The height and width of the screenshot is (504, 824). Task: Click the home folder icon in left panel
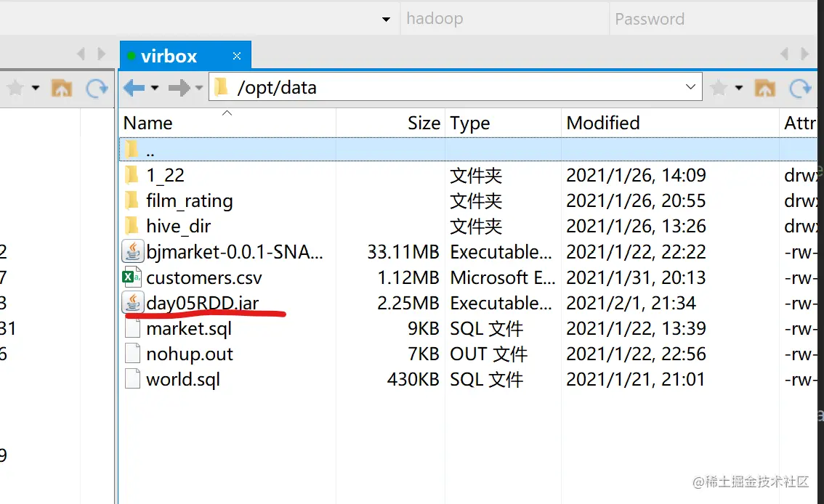62,88
